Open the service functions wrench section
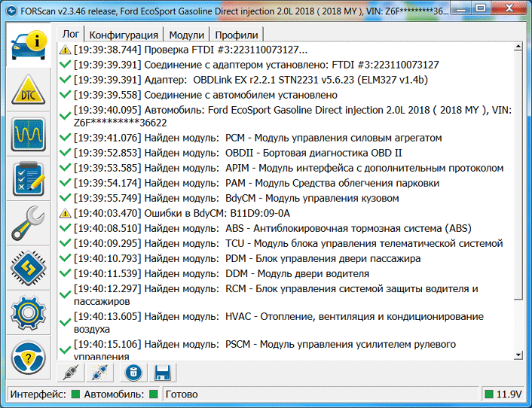The image size is (532, 408). point(29,224)
